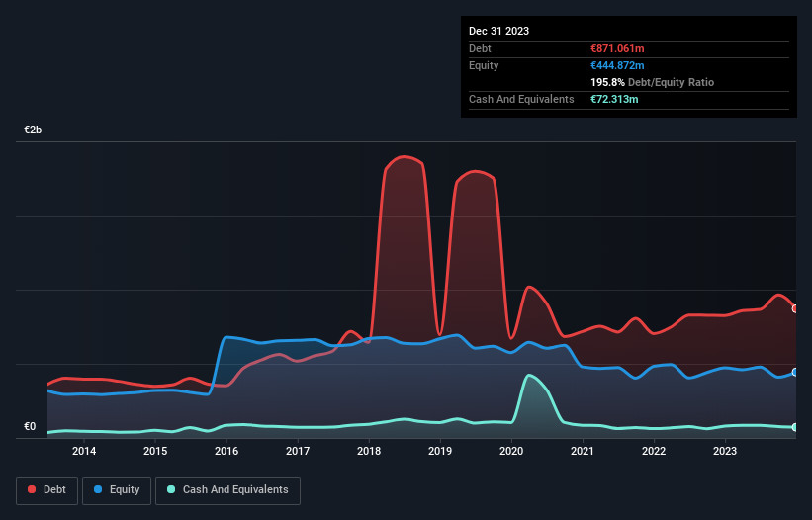Click the €444.872m equity value
The width and height of the screenshot is (812, 520).
617,65
